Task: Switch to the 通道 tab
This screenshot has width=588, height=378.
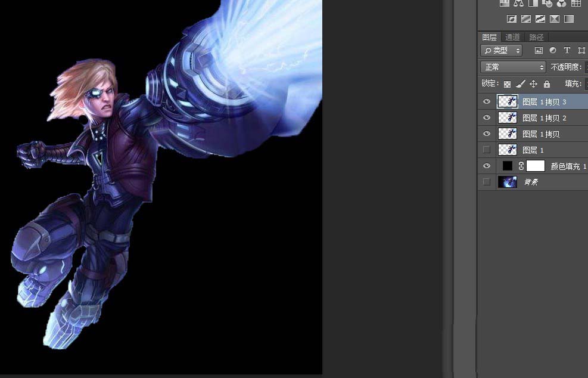Action: click(x=512, y=37)
